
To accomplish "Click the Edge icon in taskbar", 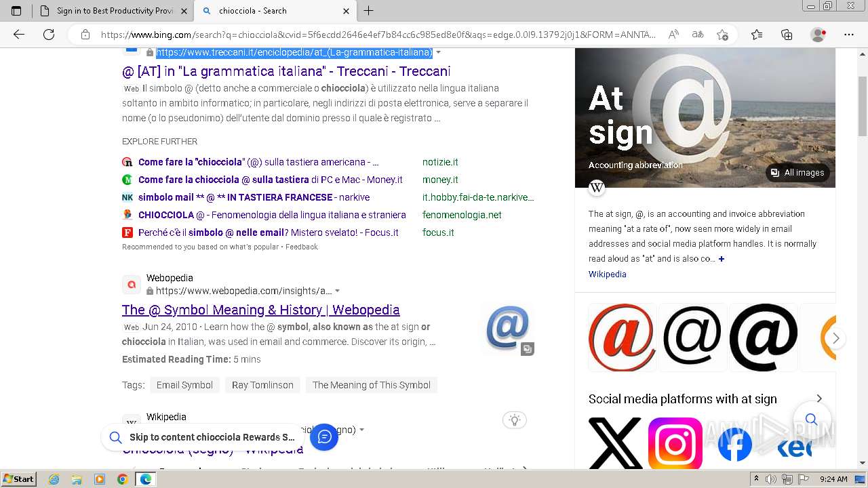I will coord(145,479).
